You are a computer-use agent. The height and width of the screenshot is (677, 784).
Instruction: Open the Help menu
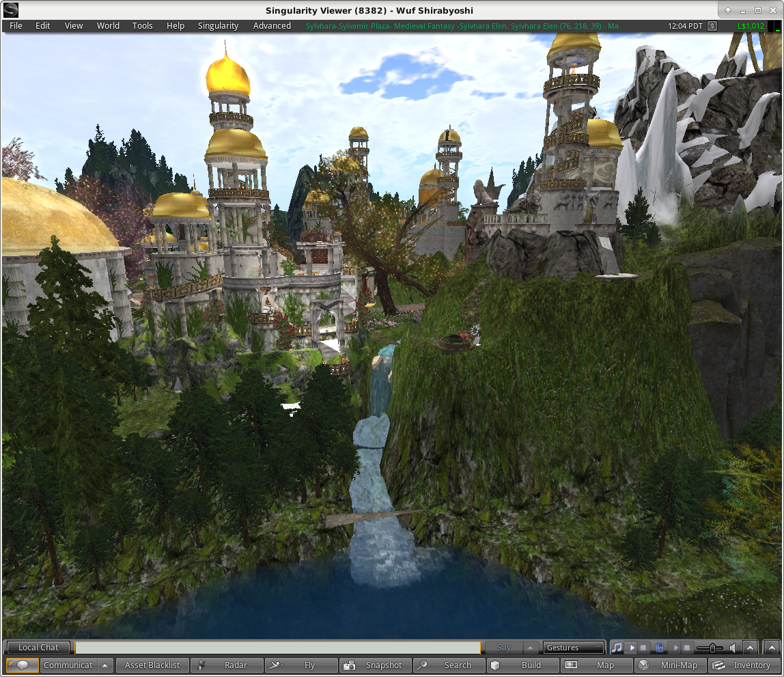(x=176, y=25)
